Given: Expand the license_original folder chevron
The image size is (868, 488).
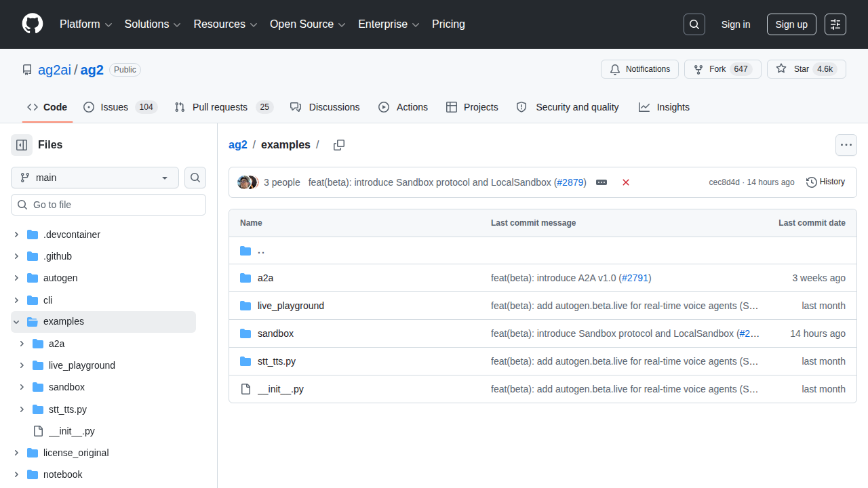Looking at the screenshot, I should coord(16,453).
